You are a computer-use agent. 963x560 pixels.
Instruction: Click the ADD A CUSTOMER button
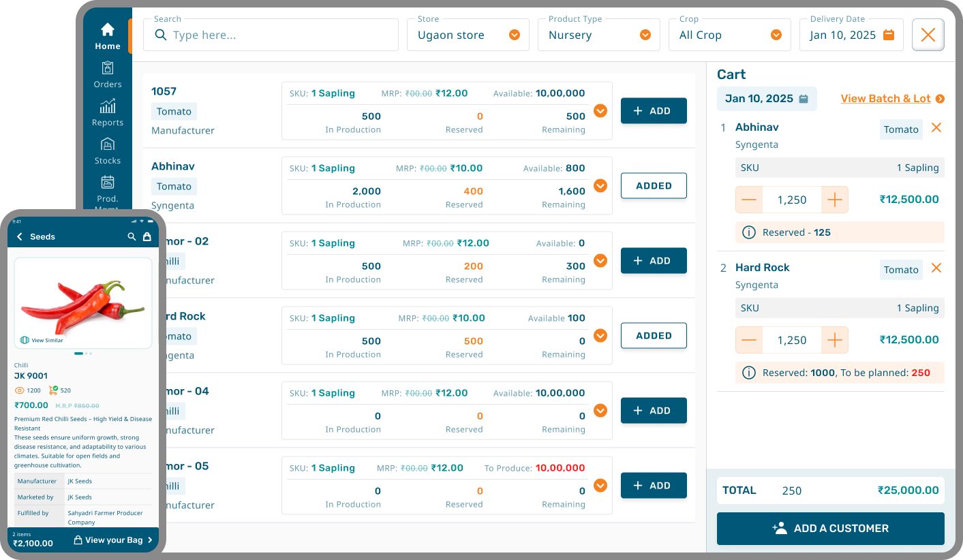[830, 529]
